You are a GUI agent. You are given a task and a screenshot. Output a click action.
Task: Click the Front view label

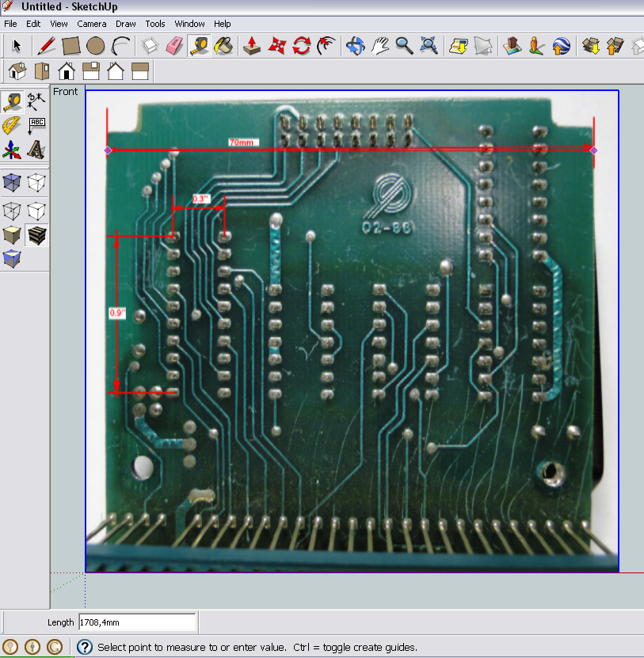click(x=65, y=92)
